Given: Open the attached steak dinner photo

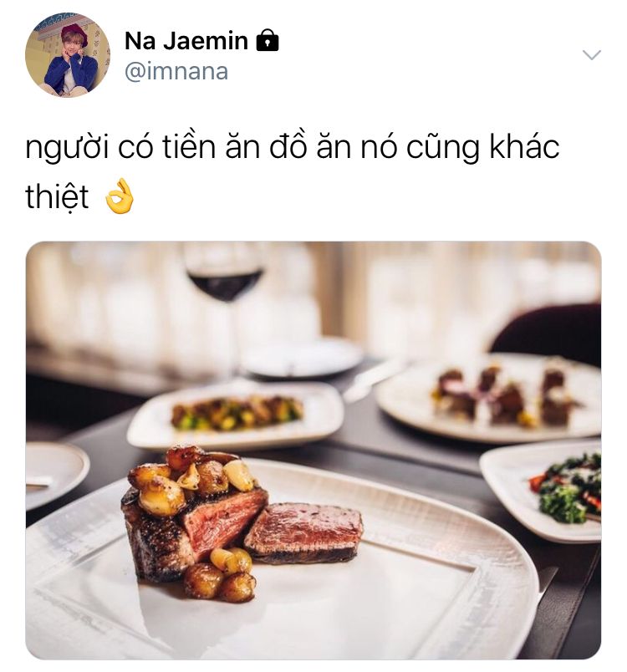Looking at the screenshot, I should pos(313,450).
